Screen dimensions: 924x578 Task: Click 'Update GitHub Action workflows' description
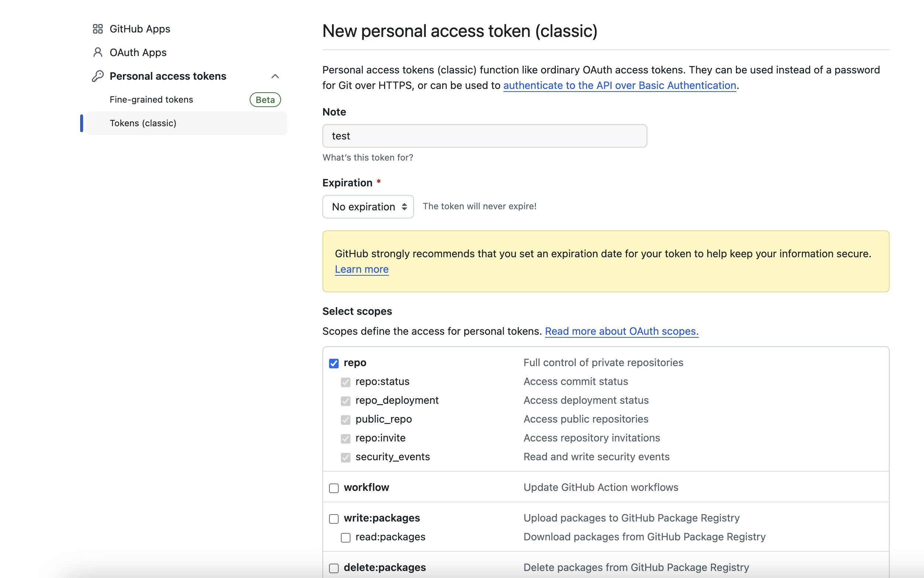[x=601, y=487]
